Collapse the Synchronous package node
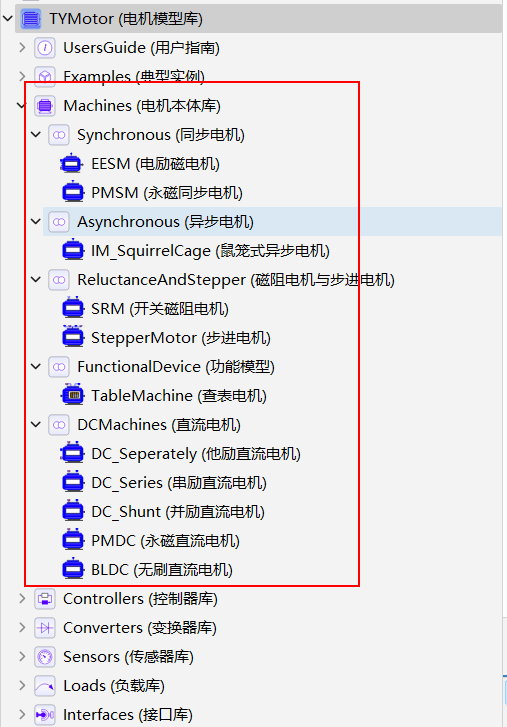This screenshot has width=507, height=727. click(36, 134)
